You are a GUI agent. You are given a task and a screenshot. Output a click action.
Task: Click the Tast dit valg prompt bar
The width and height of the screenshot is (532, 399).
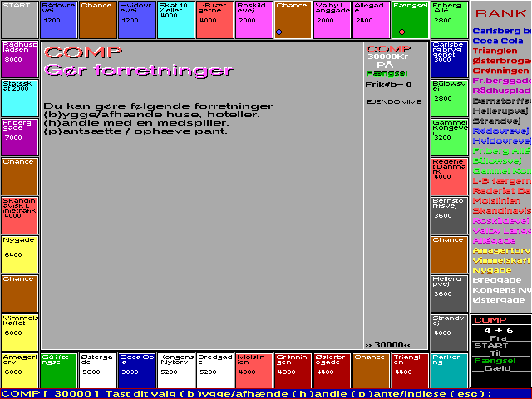[266, 394]
